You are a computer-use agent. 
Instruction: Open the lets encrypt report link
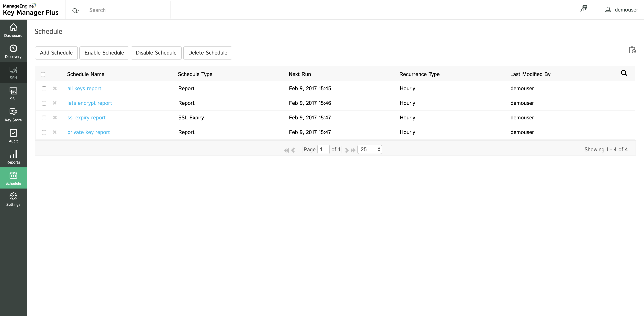(x=90, y=103)
